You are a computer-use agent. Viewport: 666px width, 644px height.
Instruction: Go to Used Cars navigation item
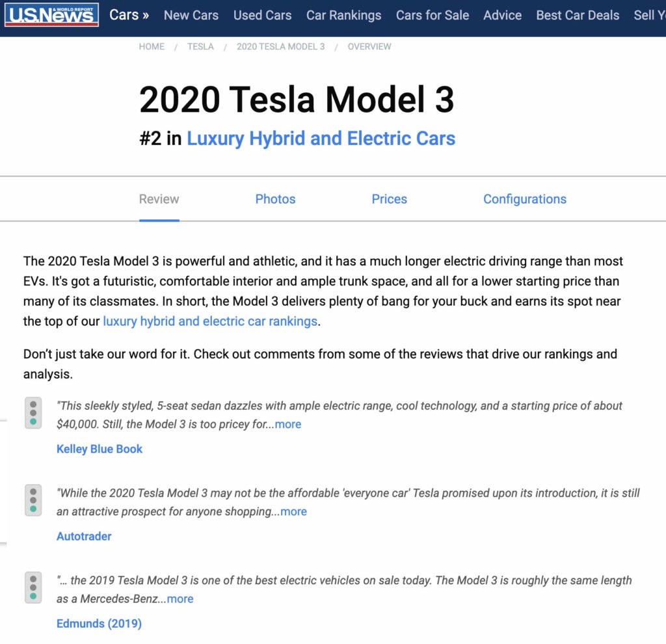click(x=262, y=14)
